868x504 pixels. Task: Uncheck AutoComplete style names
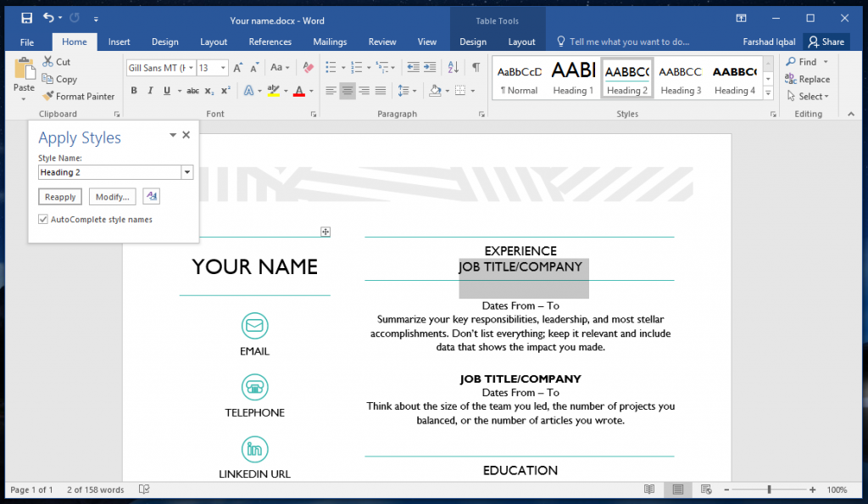42,219
